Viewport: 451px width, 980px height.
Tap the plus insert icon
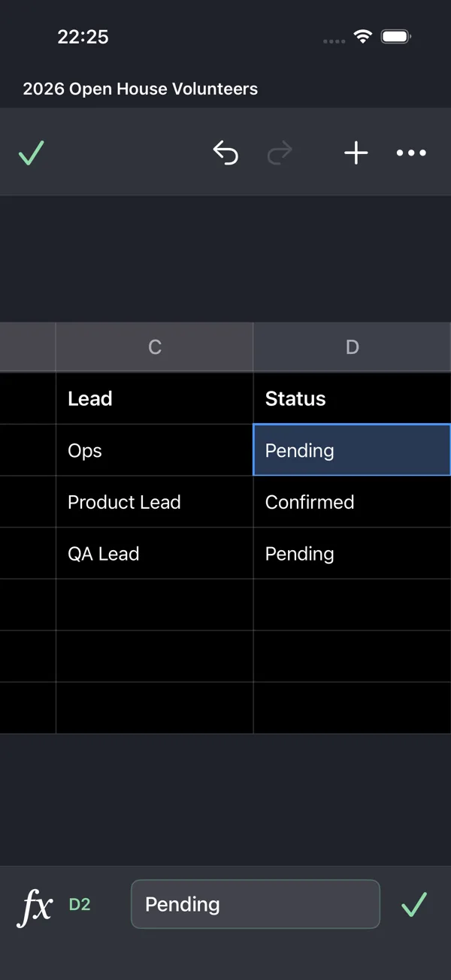[x=356, y=153]
